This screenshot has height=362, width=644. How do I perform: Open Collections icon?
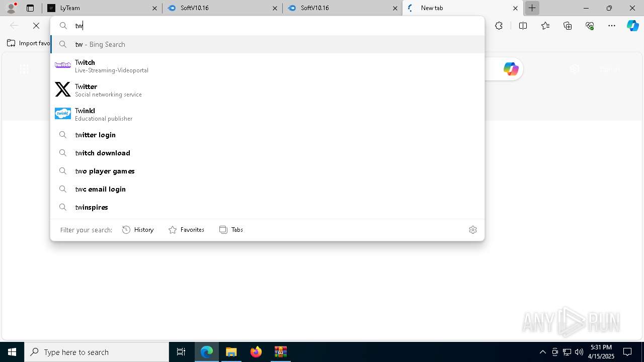click(568, 26)
